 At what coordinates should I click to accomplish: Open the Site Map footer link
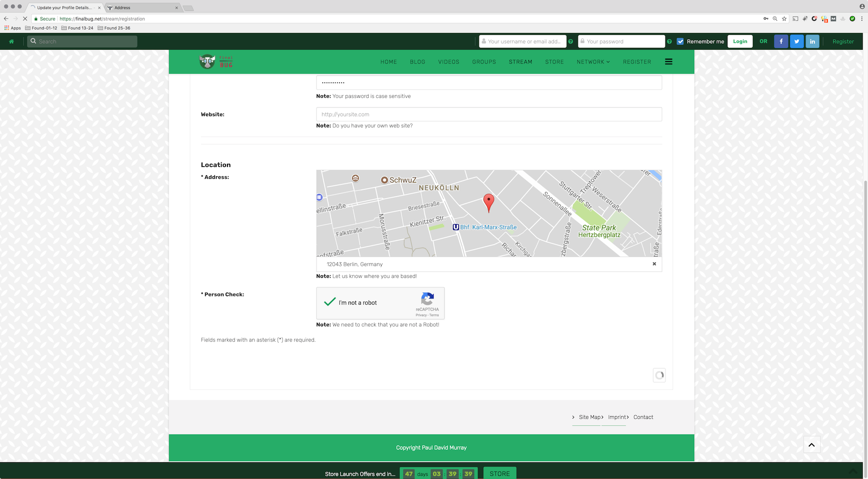coord(590,417)
